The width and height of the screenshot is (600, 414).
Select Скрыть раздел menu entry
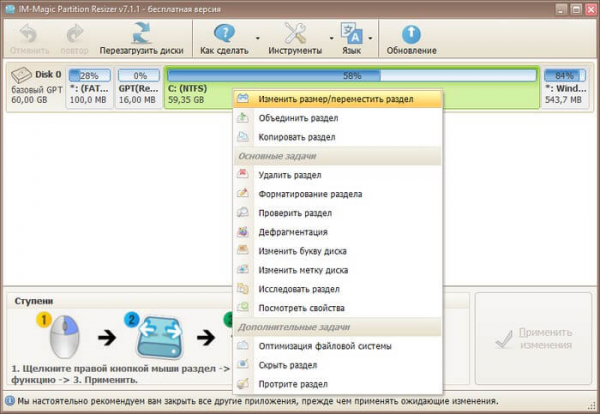[x=338, y=365]
